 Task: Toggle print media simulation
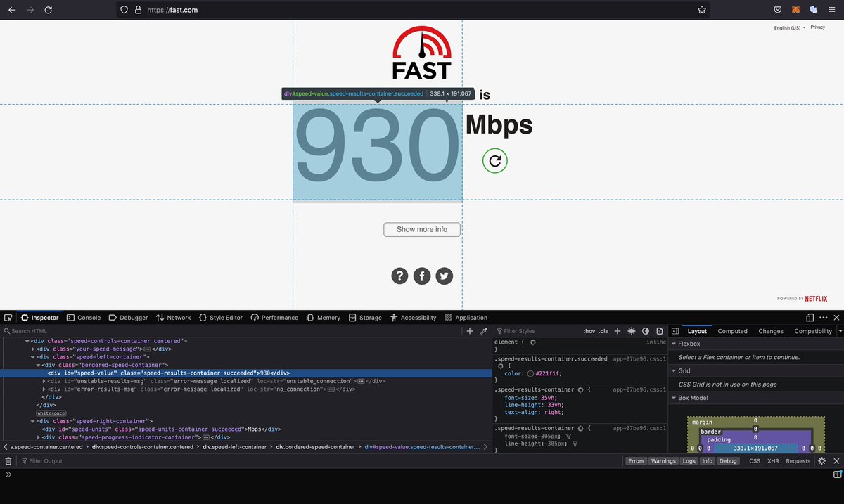tap(660, 331)
